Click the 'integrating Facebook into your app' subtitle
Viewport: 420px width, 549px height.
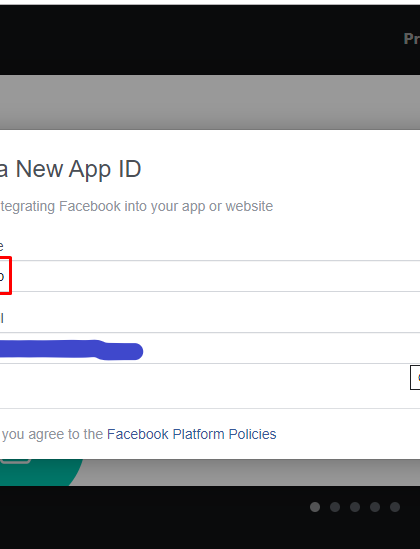(x=136, y=206)
